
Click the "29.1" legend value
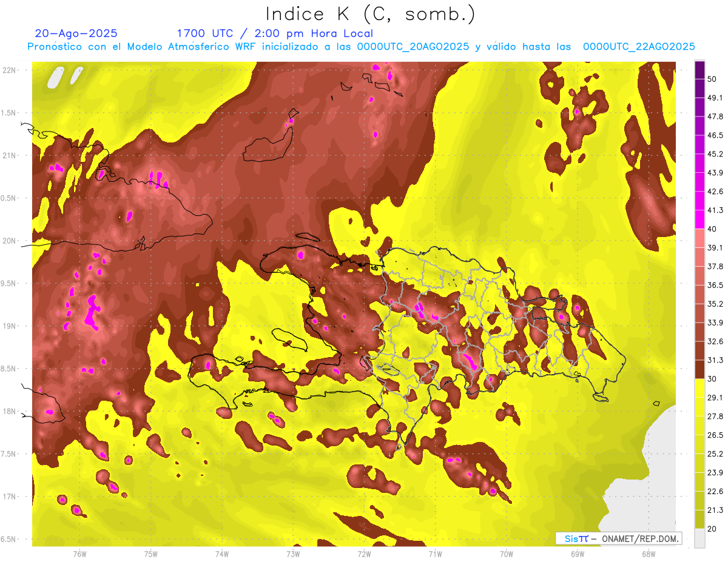pos(715,398)
